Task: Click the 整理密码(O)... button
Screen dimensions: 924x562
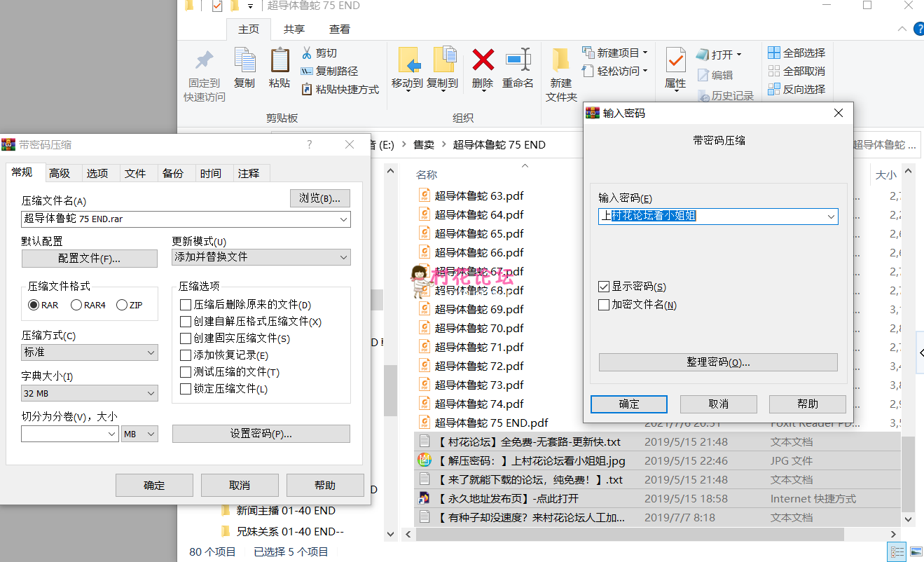Action: point(718,362)
